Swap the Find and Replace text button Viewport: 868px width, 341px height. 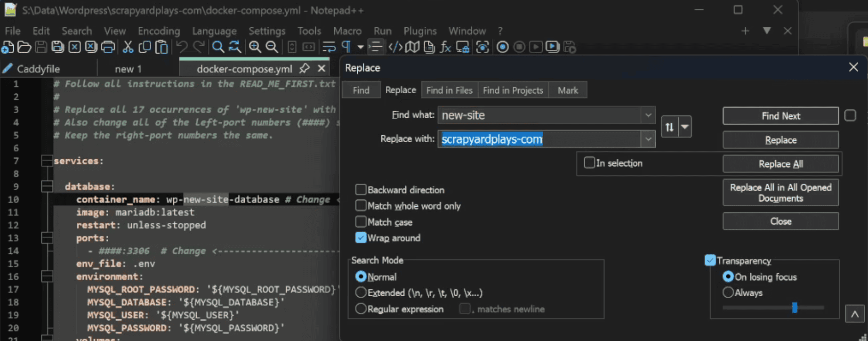coord(669,127)
